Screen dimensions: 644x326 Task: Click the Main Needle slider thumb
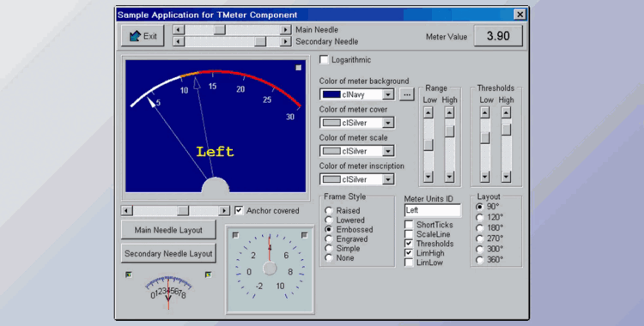(x=220, y=29)
